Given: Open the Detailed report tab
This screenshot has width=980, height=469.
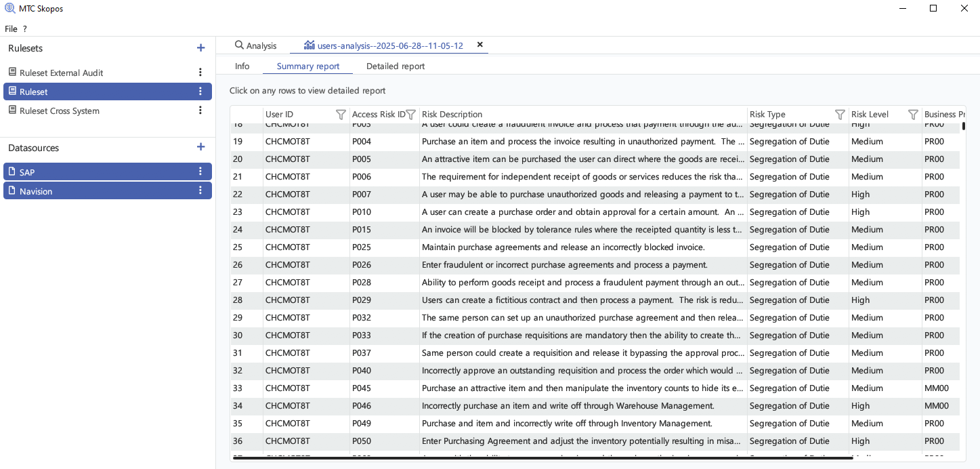Looking at the screenshot, I should click(x=396, y=66).
